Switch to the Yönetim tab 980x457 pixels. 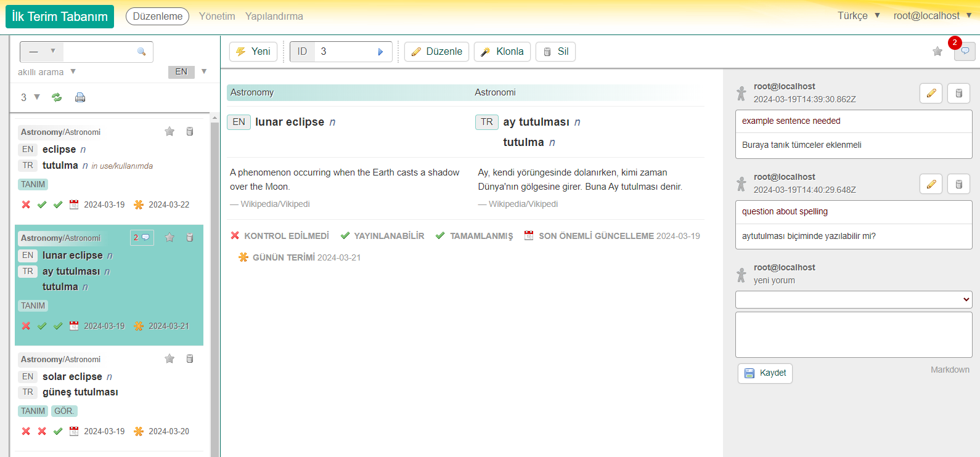point(217,16)
